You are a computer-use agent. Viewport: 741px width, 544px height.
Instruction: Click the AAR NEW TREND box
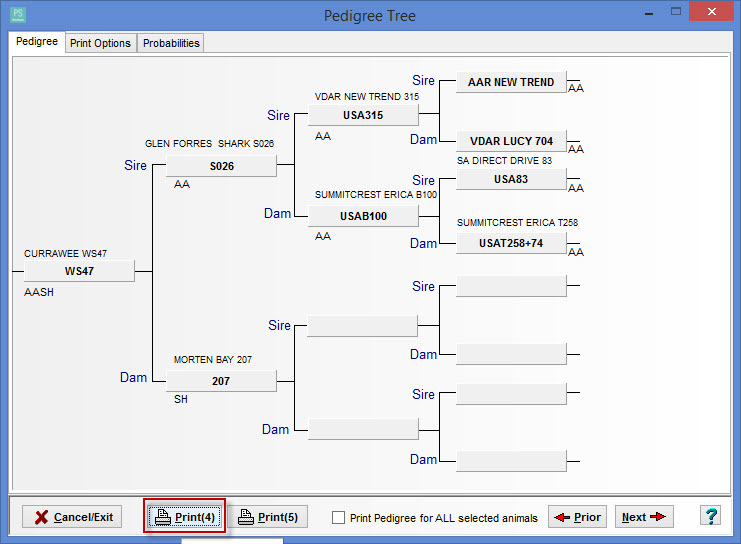click(x=511, y=82)
